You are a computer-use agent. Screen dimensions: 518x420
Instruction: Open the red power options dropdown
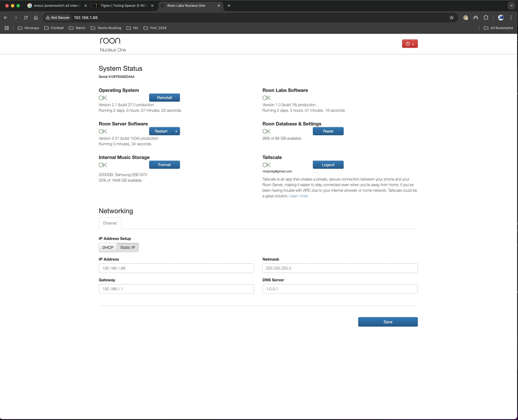coord(410,44)
